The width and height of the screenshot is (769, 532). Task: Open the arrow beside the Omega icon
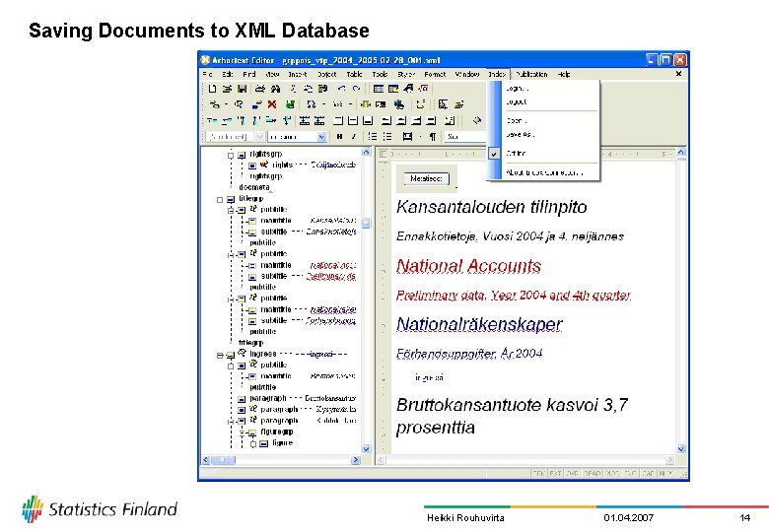click(x=323, y=104)
